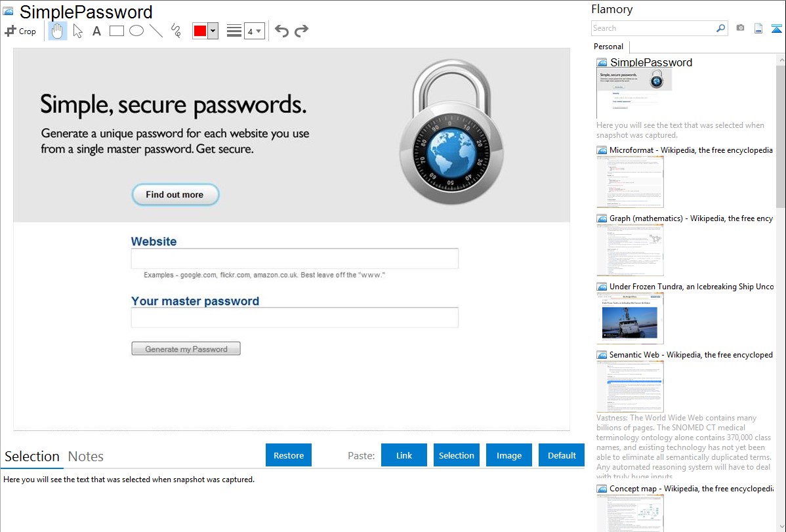Open the Personal tab
The height and width of the screenshot is (532, 786).
point(609,47)
